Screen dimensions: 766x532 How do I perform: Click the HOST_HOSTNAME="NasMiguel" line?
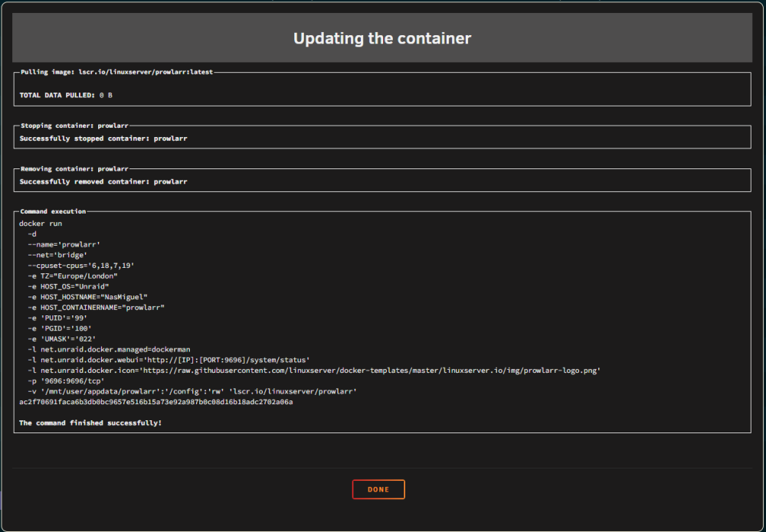(87, 297)
